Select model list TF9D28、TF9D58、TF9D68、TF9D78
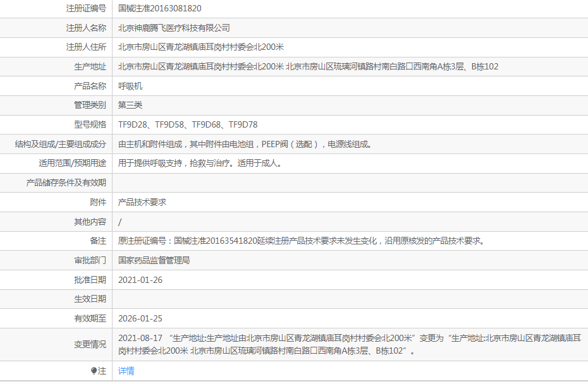Viewport: 588px width, 384px height. coord(188,124)
